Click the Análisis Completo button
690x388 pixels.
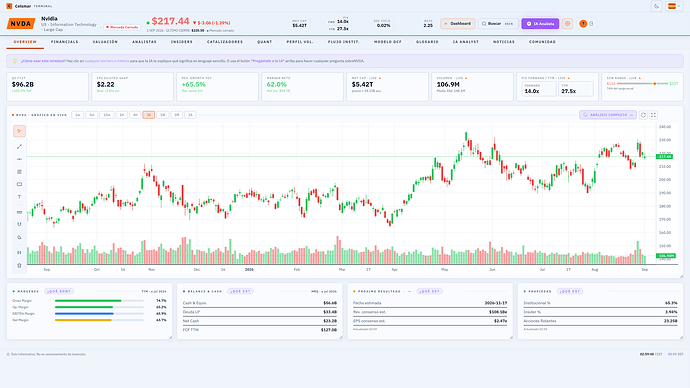pyautogui.click(x=608, y=115)
